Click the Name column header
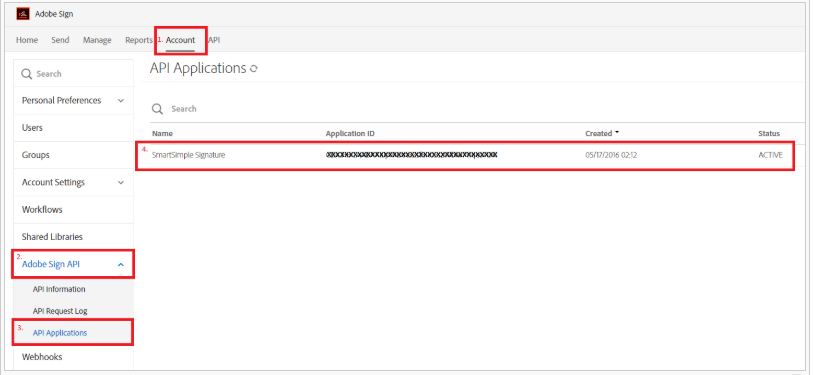The height and width of the screenshot is (375, 814). point(162,133)
